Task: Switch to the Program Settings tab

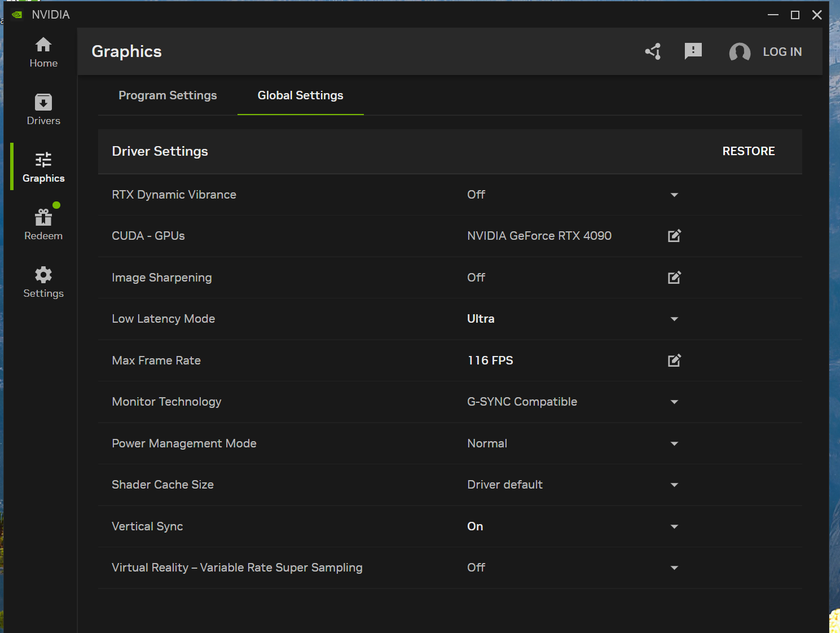Action: point(168,95)
